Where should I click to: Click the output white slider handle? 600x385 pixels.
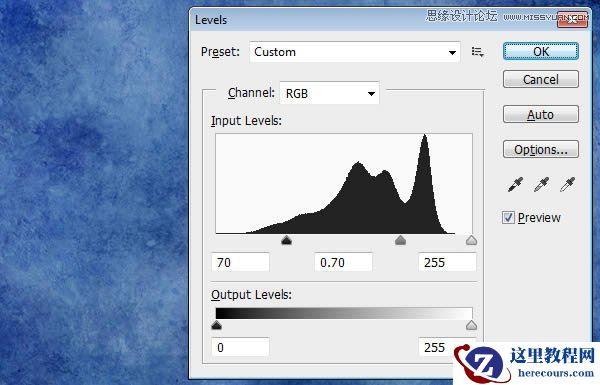click(471, 325)
